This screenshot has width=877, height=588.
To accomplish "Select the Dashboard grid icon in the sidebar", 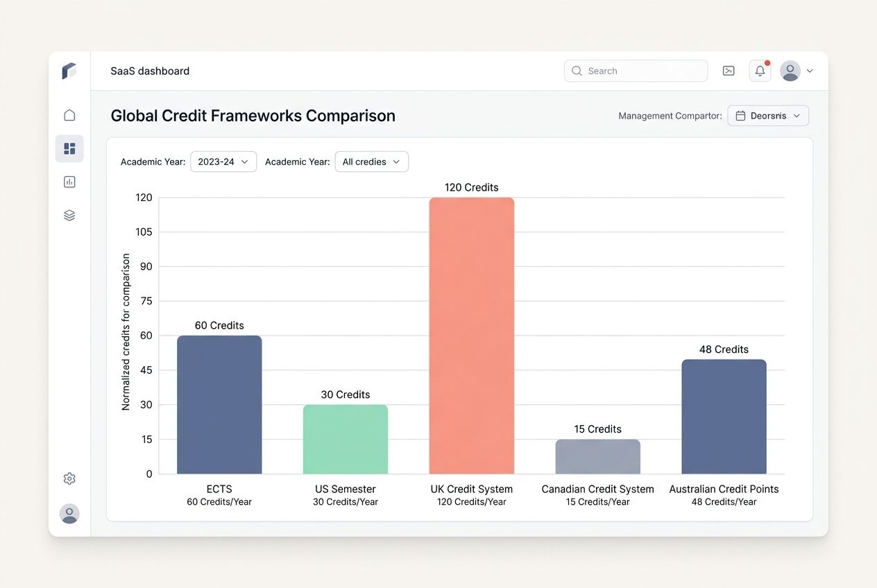I will [x=69, y=148].
